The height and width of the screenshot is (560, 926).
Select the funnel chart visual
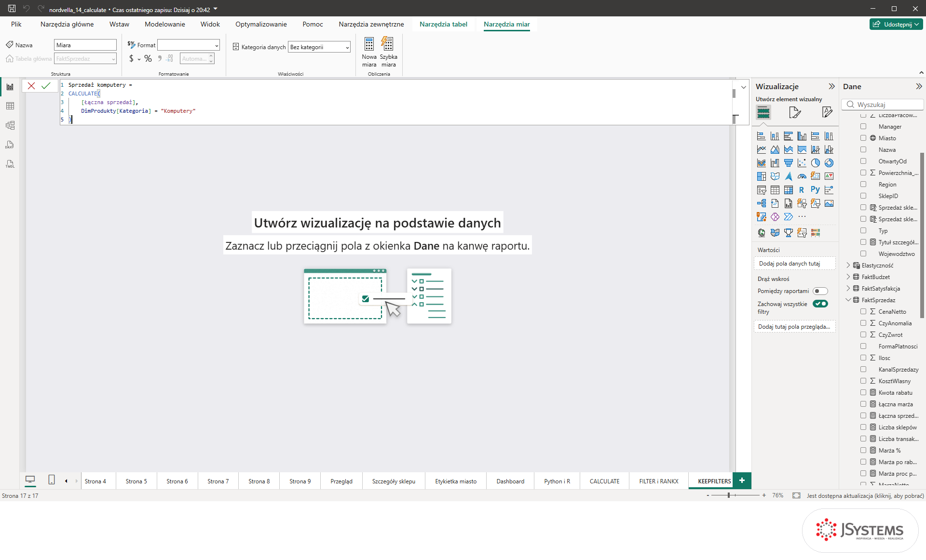pyautogui.click(x=789, y=163)
